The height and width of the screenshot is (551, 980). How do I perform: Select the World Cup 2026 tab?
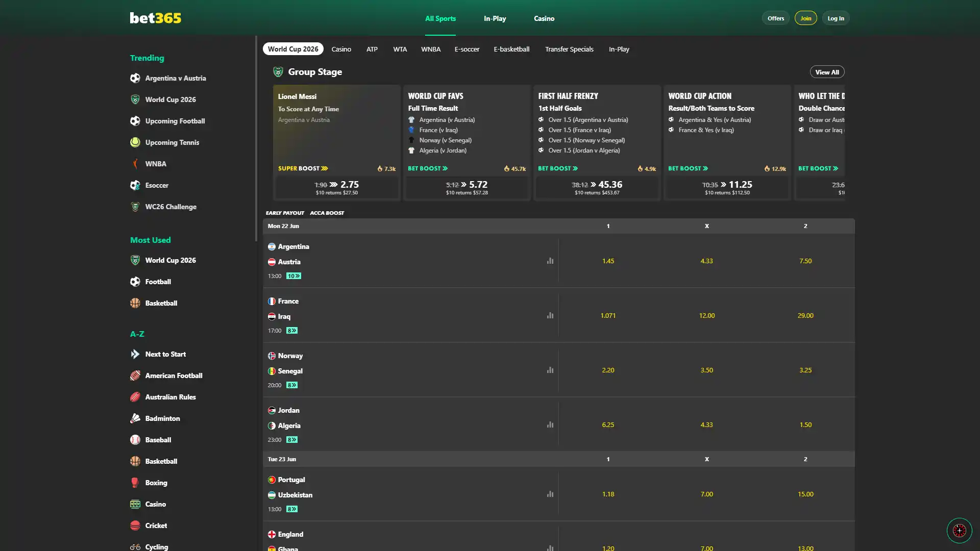tap(293, 49)
